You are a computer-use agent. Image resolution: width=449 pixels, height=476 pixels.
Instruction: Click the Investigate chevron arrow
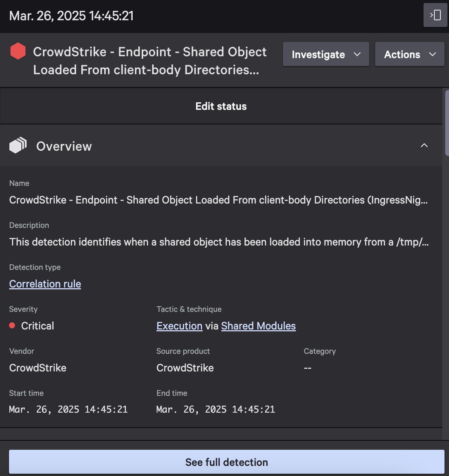pos(357,54)
